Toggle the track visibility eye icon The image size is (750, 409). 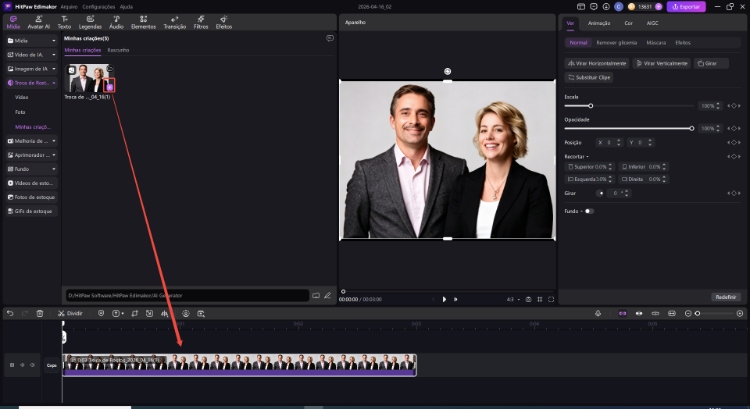(x=31, y=365)
